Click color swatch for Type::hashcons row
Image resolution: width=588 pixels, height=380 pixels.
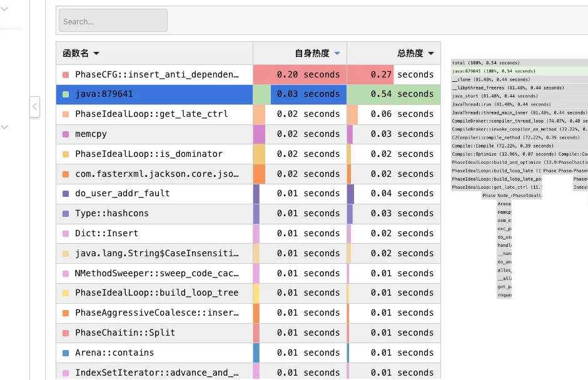coord(66,214)
